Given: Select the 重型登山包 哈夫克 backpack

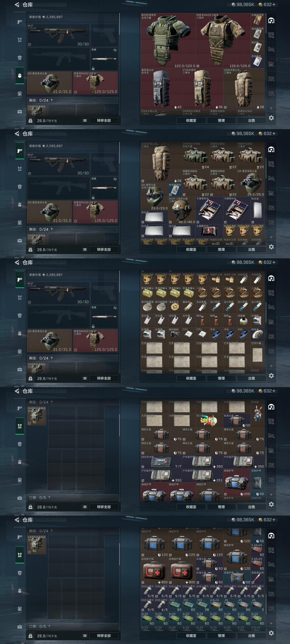Looking at the screenshot, I should pos(161,89).
